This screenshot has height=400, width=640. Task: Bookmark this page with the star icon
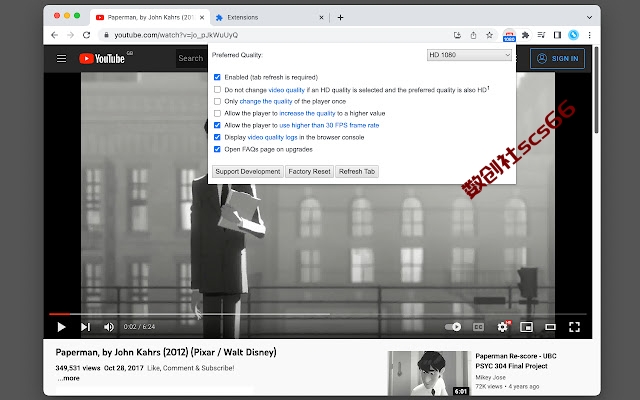click(489, 35)
